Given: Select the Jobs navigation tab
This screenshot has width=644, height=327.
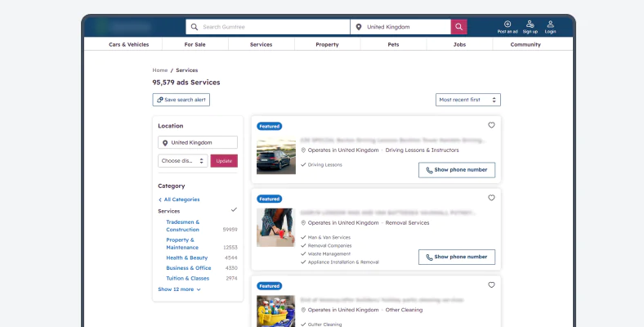Looking at the screenshot, I should pos(459,45).
